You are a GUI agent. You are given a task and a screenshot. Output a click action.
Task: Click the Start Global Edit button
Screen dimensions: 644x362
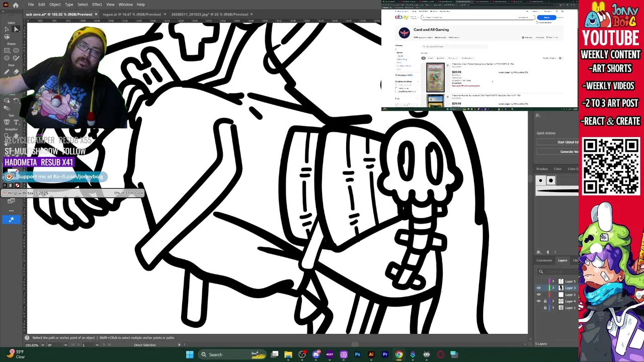click(x=557, y=142)
